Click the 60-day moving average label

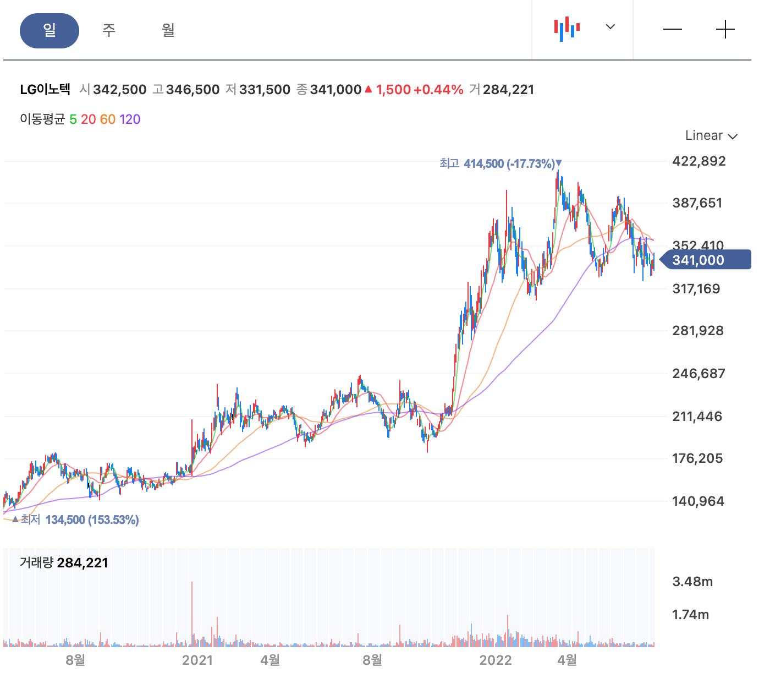[x=108, y=119]
